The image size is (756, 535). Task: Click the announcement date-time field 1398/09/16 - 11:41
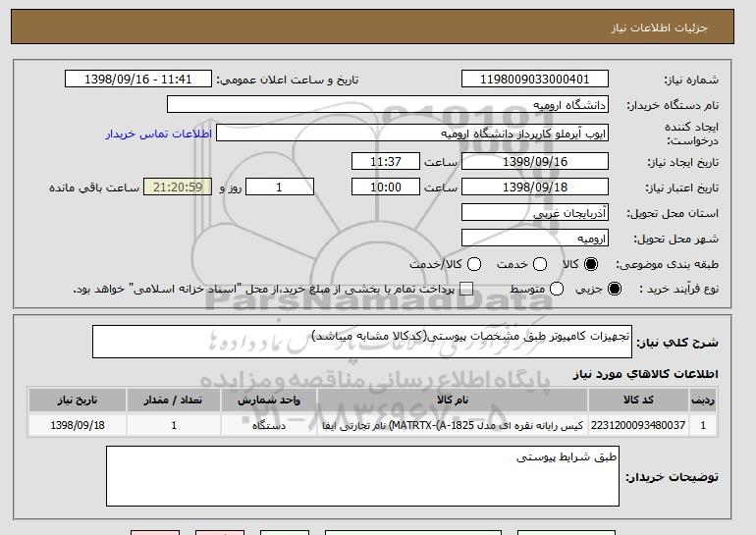(x=138, y=80)
